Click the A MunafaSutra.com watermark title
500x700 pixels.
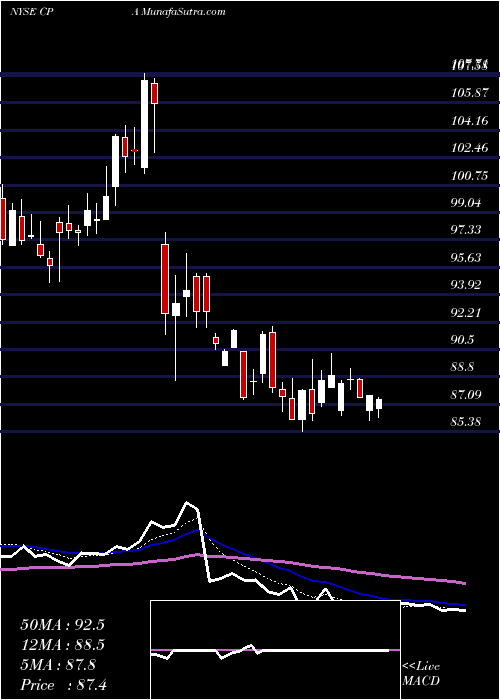coord(178,12)
